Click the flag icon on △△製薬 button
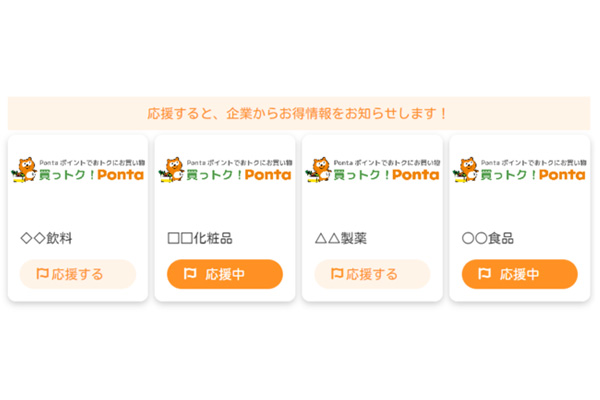This screenshot has height=400, width=600. tap(337, 274)
